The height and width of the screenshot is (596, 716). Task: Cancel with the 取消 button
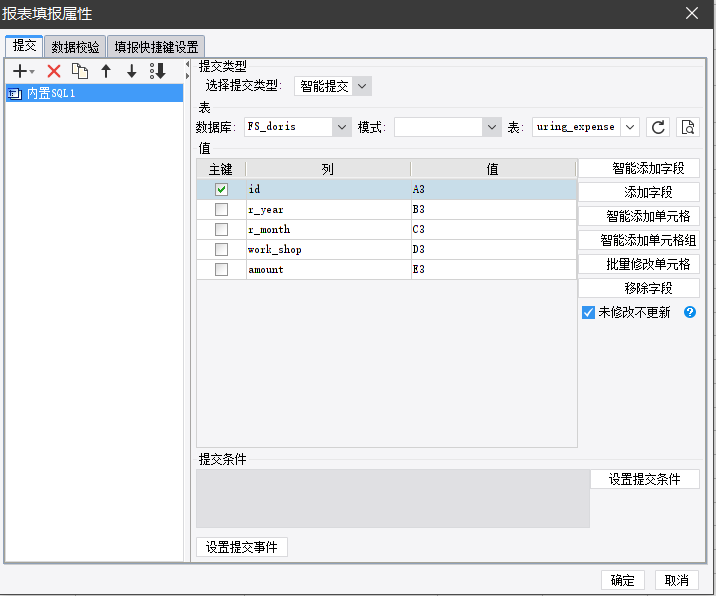pyautogui.click(x=676, y=580)
